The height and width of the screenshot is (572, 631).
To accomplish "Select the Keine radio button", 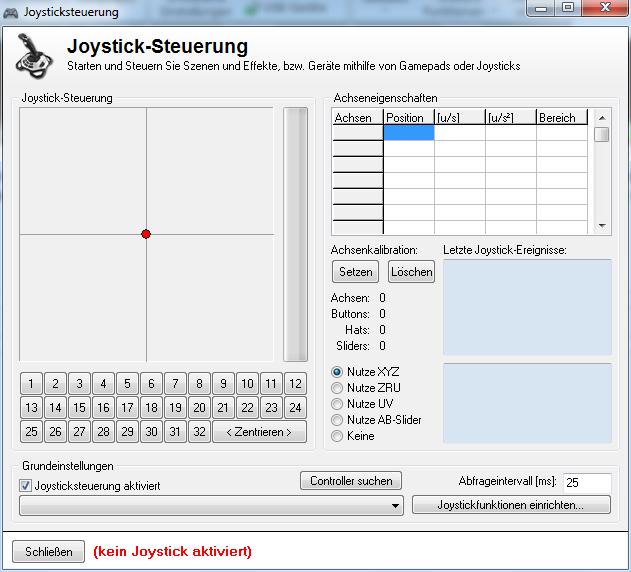I will pos(337,436).
